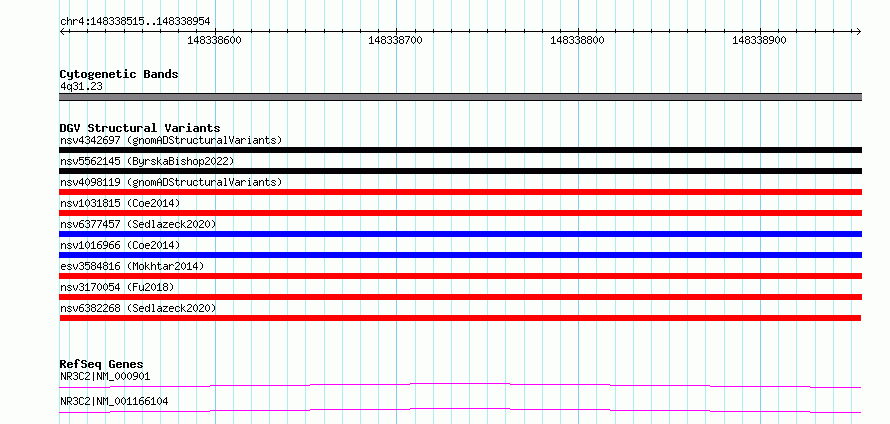The width and height of the screenshot is (890, 424).
Task: Open variant esv3584816 (Mokhtar2014) label
Action: pos(132,266)
